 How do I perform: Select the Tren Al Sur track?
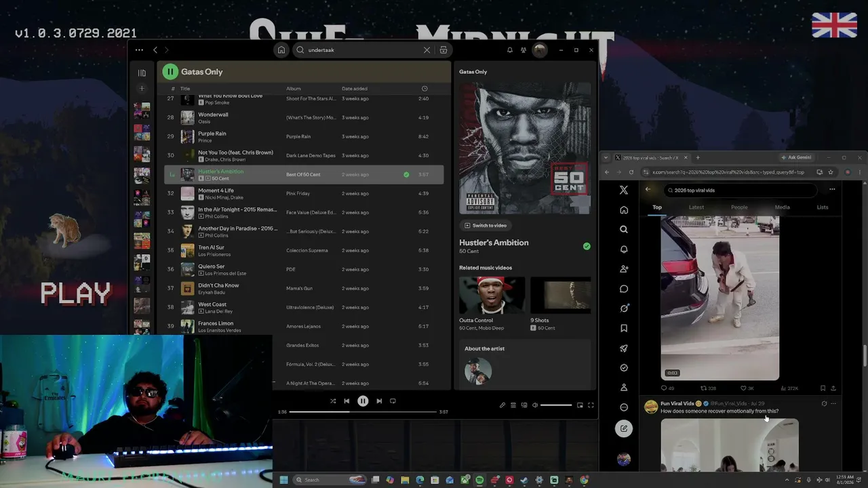click(304, 250)
